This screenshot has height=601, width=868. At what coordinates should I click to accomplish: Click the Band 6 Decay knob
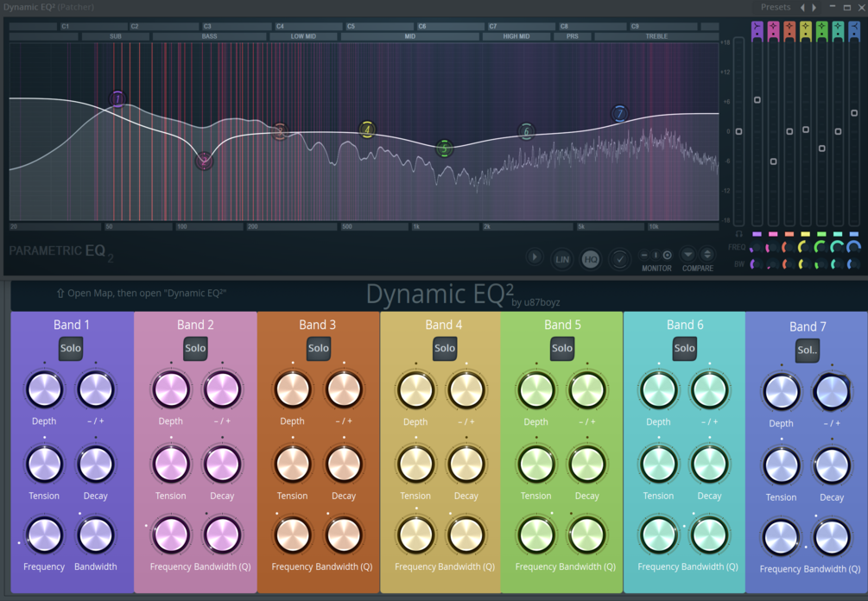[x=709, y=465]
